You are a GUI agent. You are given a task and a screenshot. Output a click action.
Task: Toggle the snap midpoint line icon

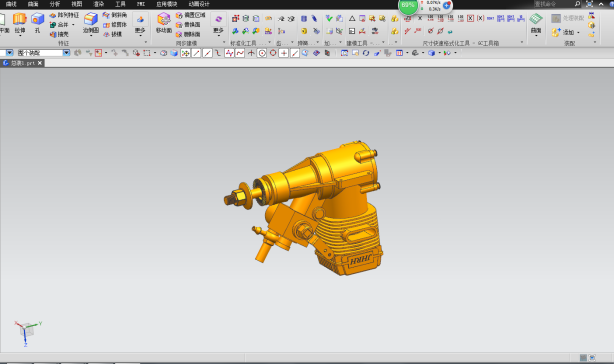(207, 53)
